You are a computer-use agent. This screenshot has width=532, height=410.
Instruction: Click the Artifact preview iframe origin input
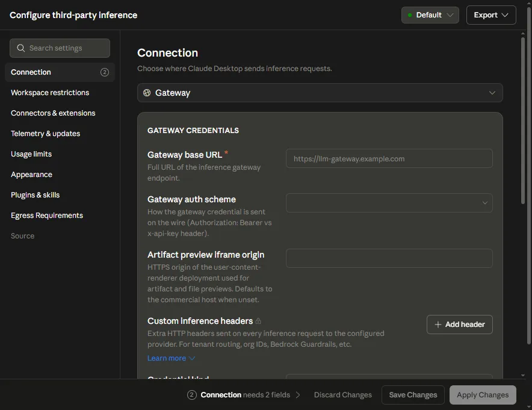pyautogui.click(x=389, y=258)
